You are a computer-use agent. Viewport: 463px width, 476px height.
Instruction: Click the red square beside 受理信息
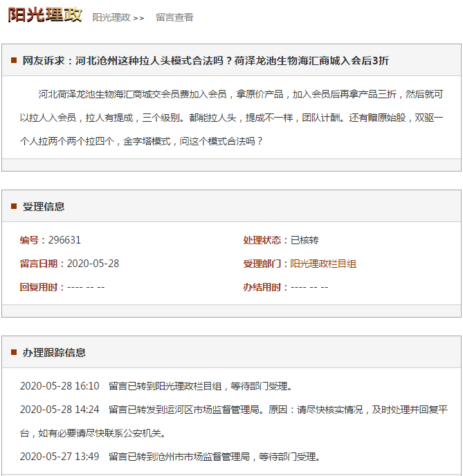click(x=14, y=206)
